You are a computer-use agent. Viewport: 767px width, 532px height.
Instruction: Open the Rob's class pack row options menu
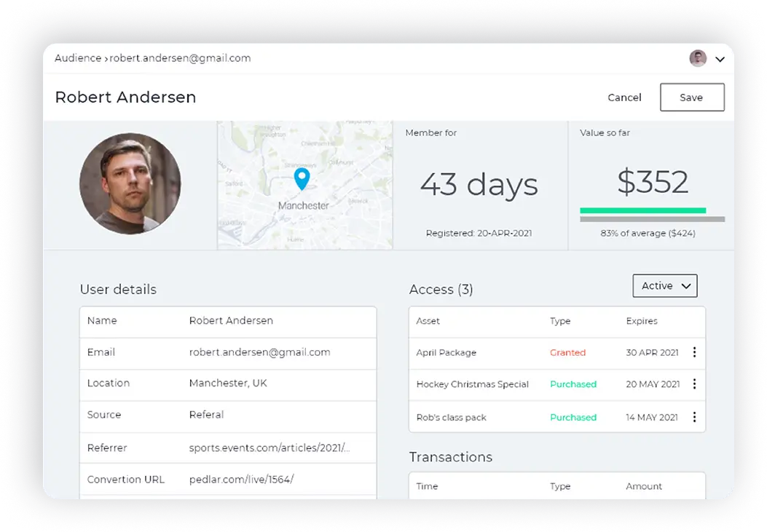point(694,417)
